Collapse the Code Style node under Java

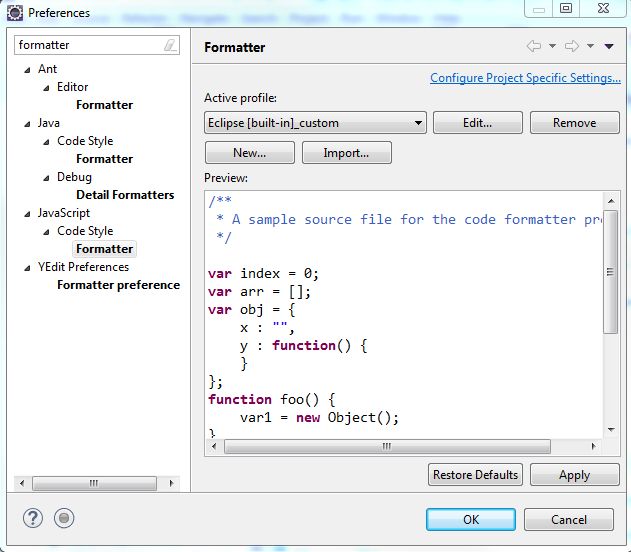point(46,142)
